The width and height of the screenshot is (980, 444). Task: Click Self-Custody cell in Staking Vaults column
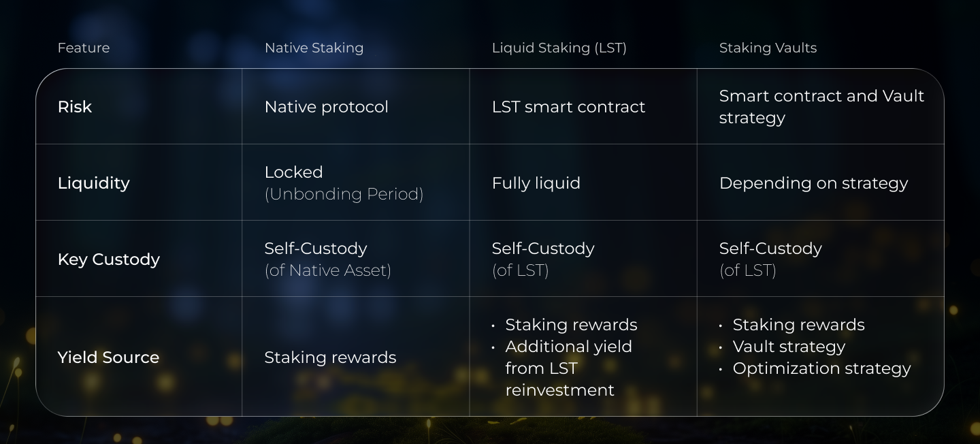click(x=770, y=259)
